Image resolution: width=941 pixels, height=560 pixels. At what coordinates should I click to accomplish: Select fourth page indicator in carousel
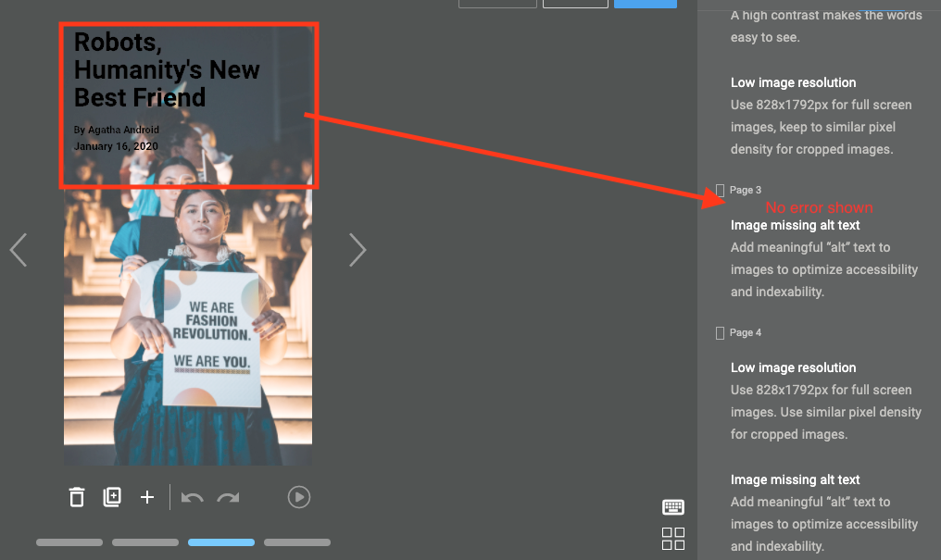(297, 542)
